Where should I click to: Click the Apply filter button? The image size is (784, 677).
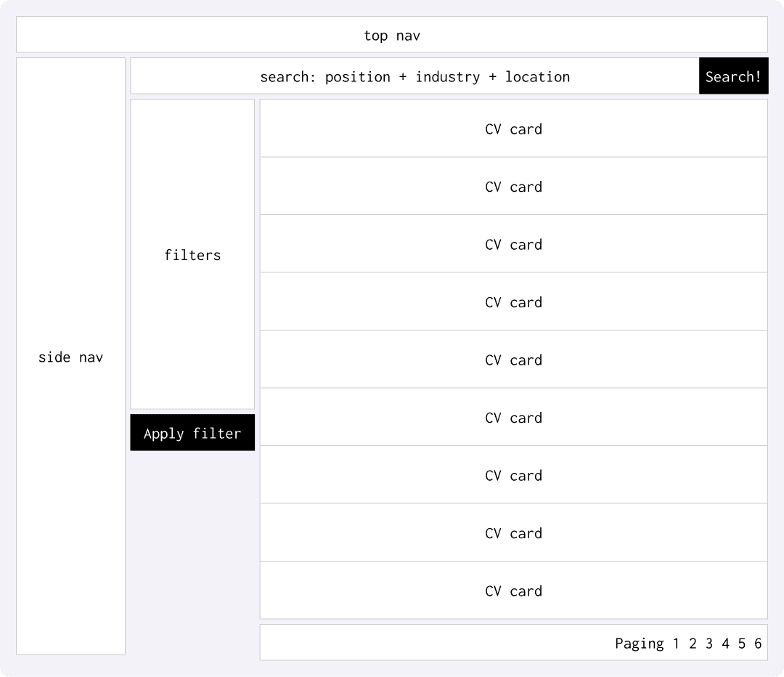192,433
